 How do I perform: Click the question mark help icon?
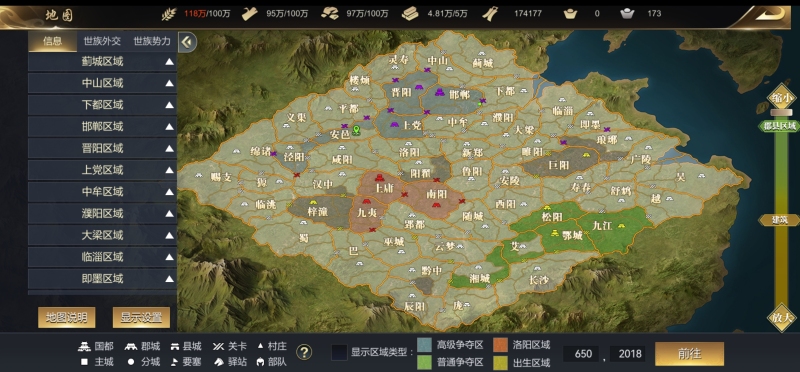pyautogui.click(x=304, y=352)
